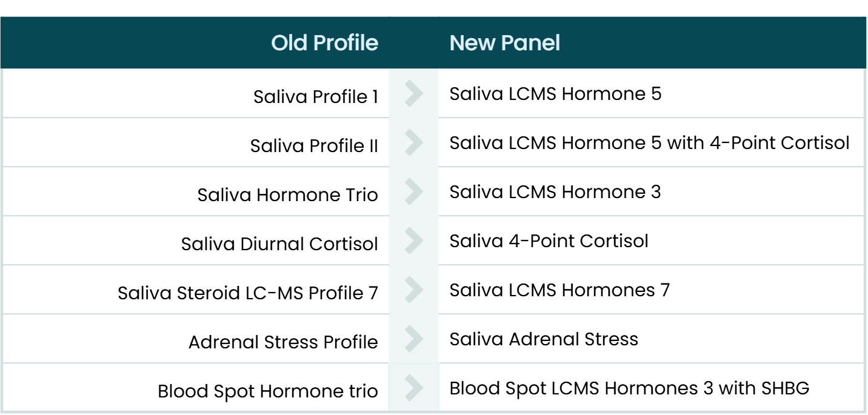Click the Blood Spot Hormone trio cell

pos(267,391)
